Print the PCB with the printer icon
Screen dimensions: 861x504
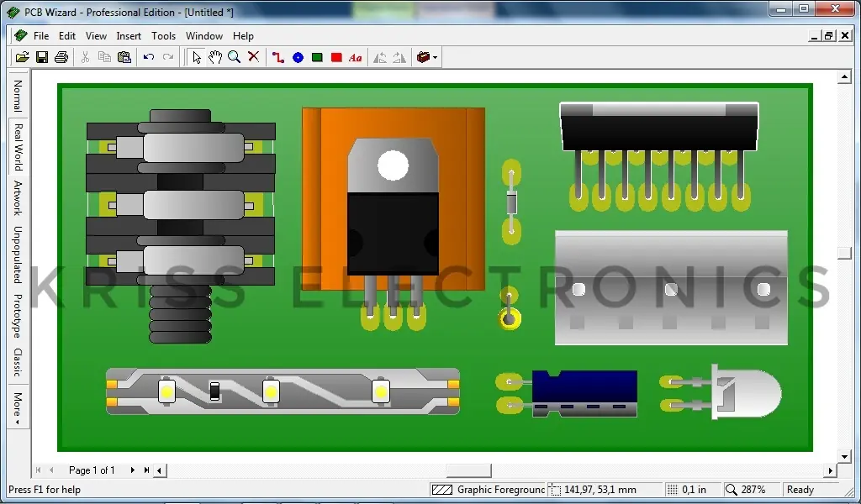click(x=61, y=57)
